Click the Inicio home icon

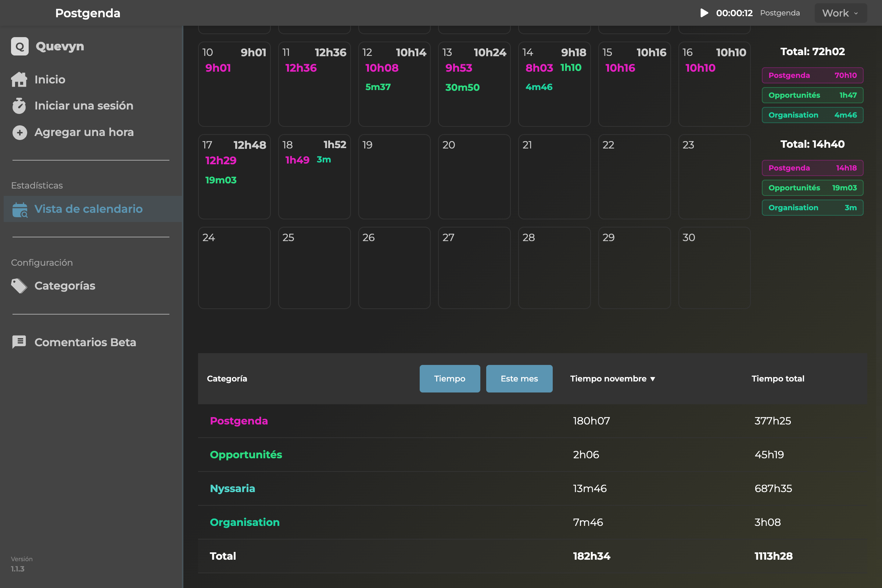19,79
